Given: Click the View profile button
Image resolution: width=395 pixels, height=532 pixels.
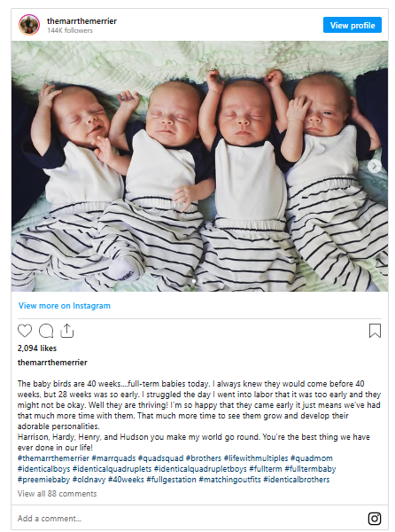Looking at the screenshot, I should coord(352,25).
